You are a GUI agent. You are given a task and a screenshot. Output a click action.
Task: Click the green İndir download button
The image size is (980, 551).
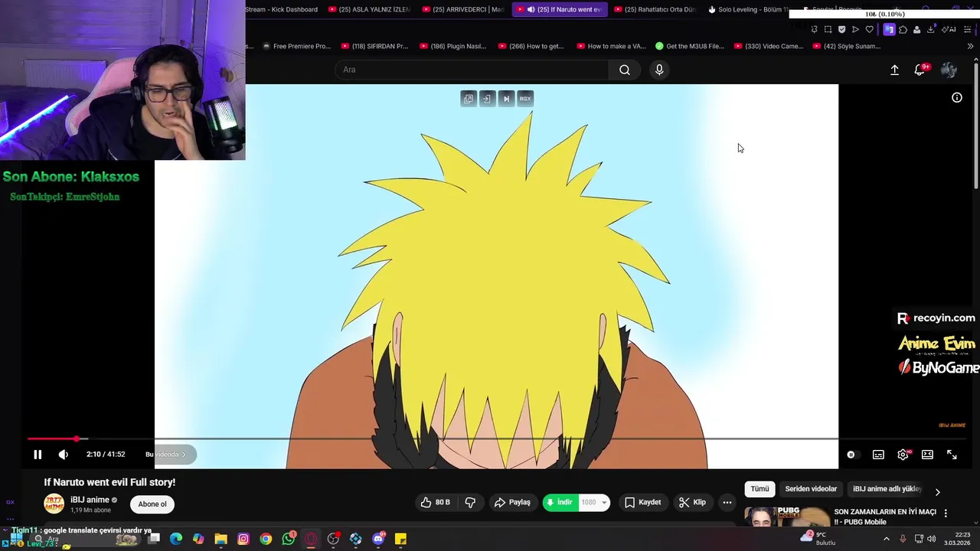[559, 503]
